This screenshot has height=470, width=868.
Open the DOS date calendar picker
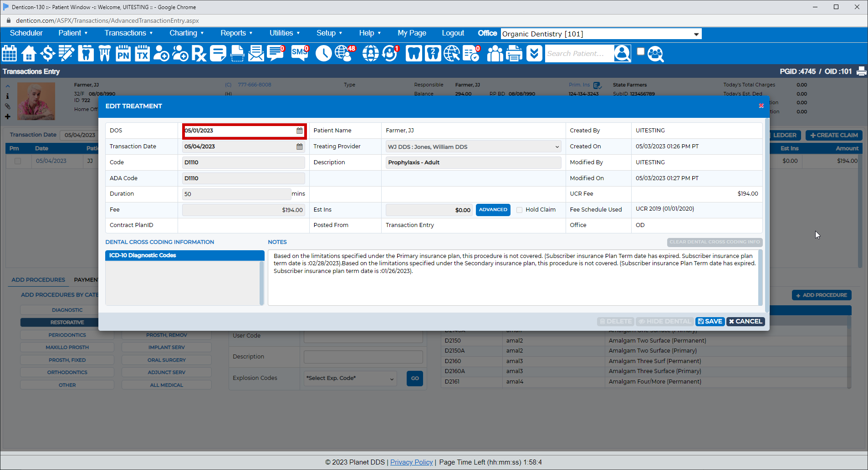pyautogui.click(x=299, y=131)
